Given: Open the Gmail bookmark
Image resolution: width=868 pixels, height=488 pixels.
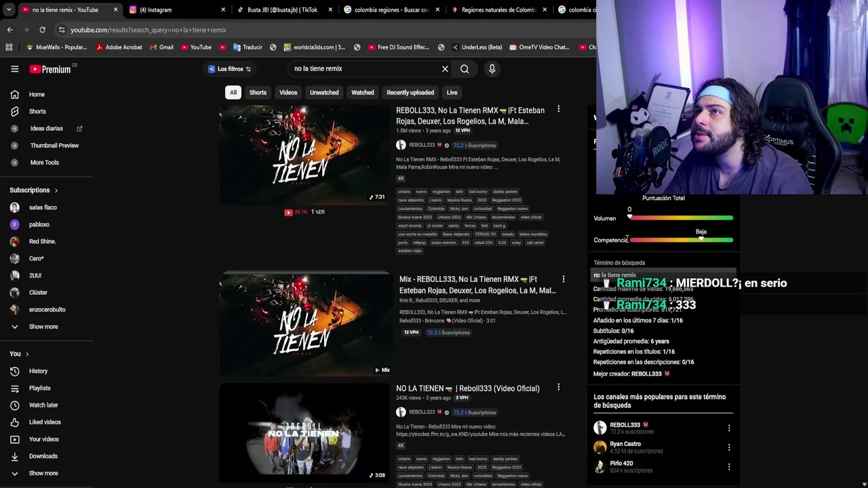Looking at the screenshot, I should [161, 47].
